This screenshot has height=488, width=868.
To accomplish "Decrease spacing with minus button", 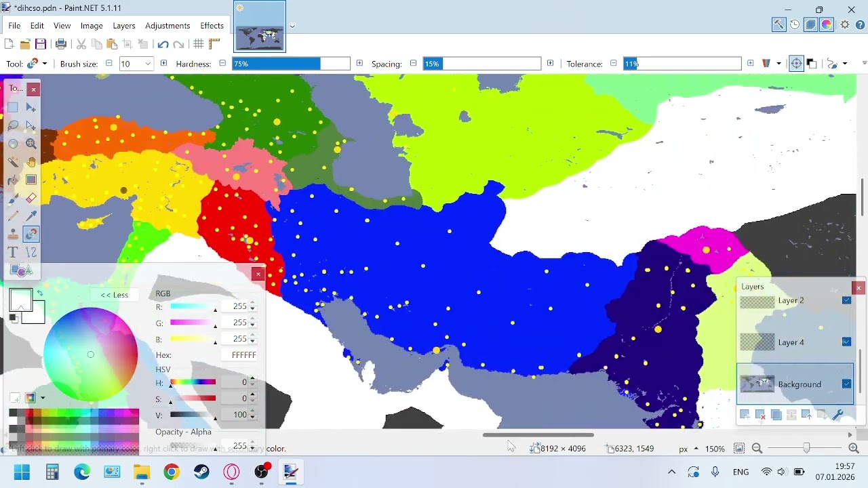I will pyautogui.click(x=413, y=64).
